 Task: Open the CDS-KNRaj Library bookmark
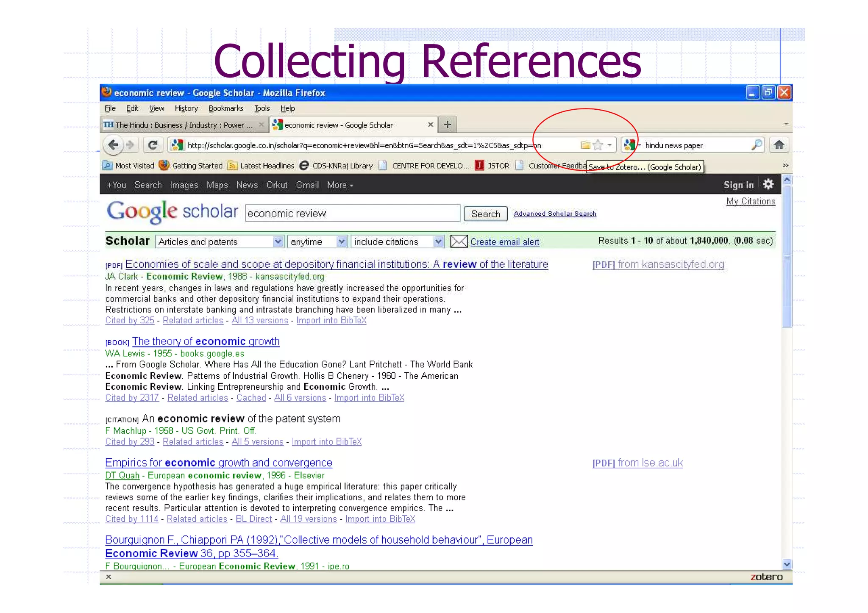coord(336,166)
